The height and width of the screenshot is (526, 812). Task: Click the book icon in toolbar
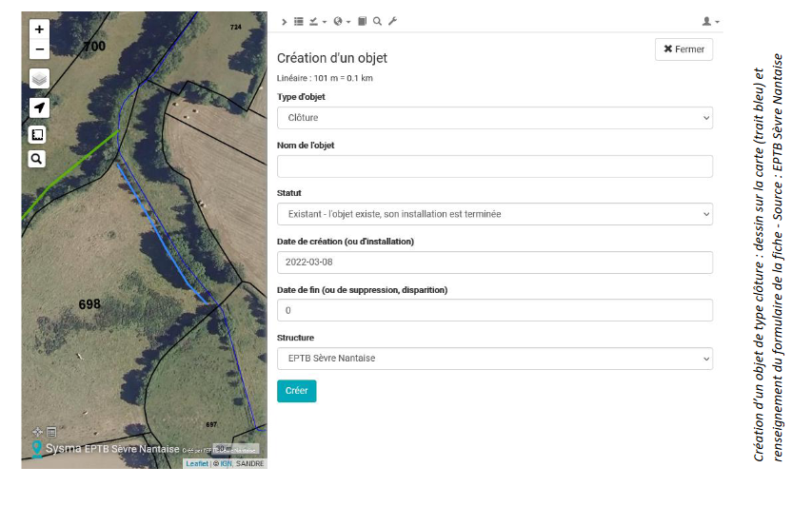click(x=363, y=21)
